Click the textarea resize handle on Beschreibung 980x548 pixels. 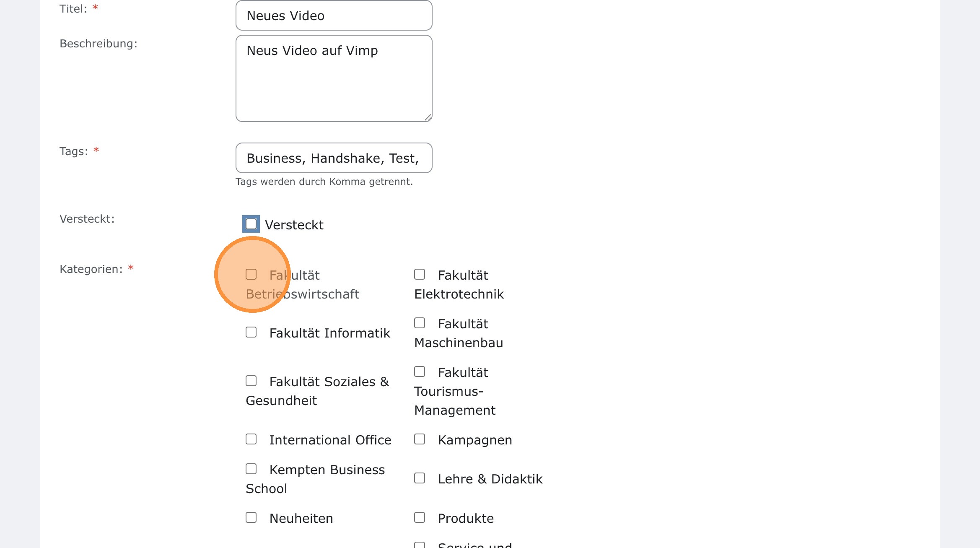click(428, 118)
